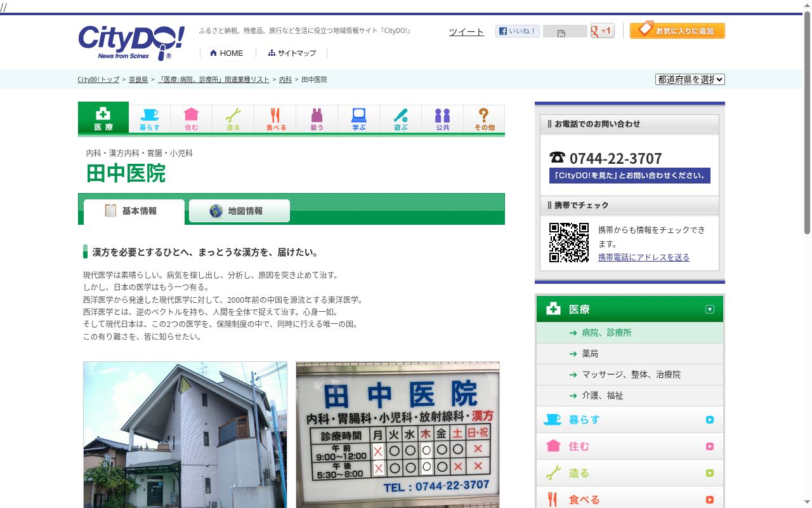This screenshot has height=508, width=812.
Task: Select the 食べる fork and knife icon in the top bar
Action: click(x=275, y=119)
